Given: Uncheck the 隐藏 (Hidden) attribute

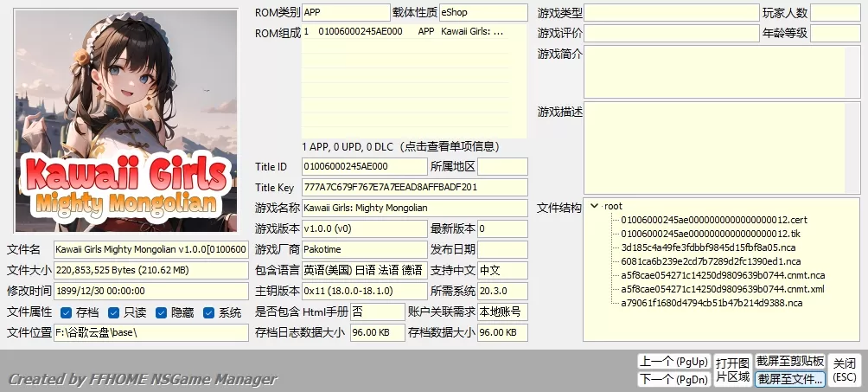Looking at the screenshot, I should click(x=161, y=312).
